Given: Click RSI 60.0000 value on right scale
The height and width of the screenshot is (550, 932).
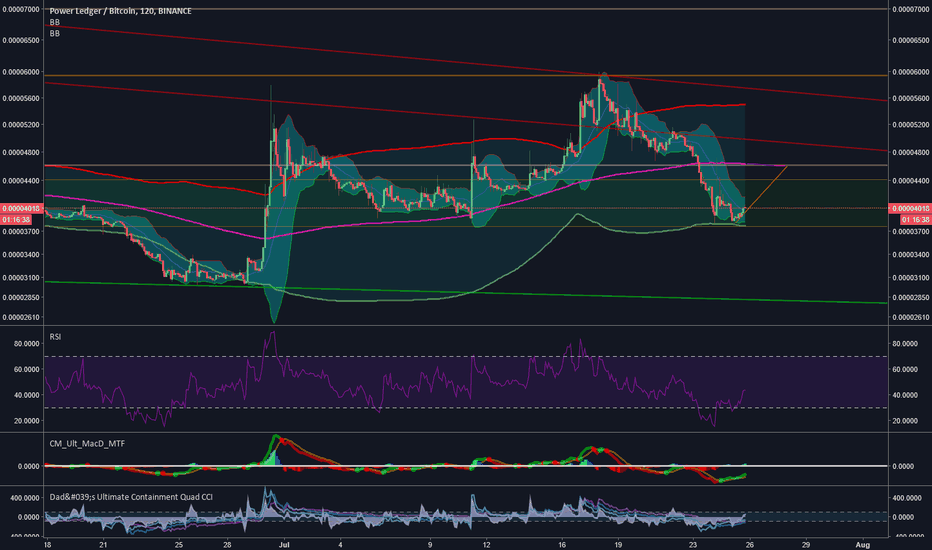Looking at the screenshot, I should 907,369.
